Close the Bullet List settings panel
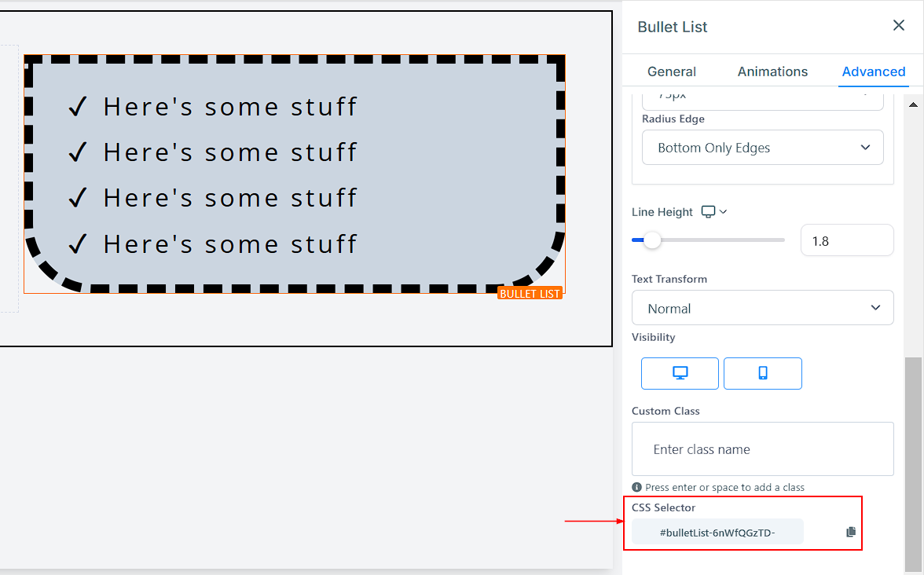 tap(899, 26)
